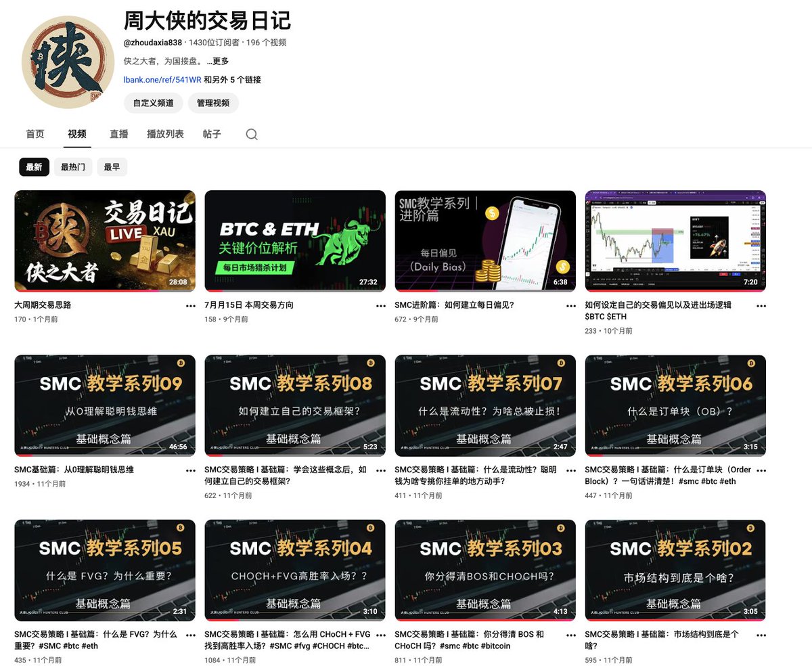The width and height of the screenshot is (812, 672).
Task: Open the 直播 tab
Action: point(118,134)
